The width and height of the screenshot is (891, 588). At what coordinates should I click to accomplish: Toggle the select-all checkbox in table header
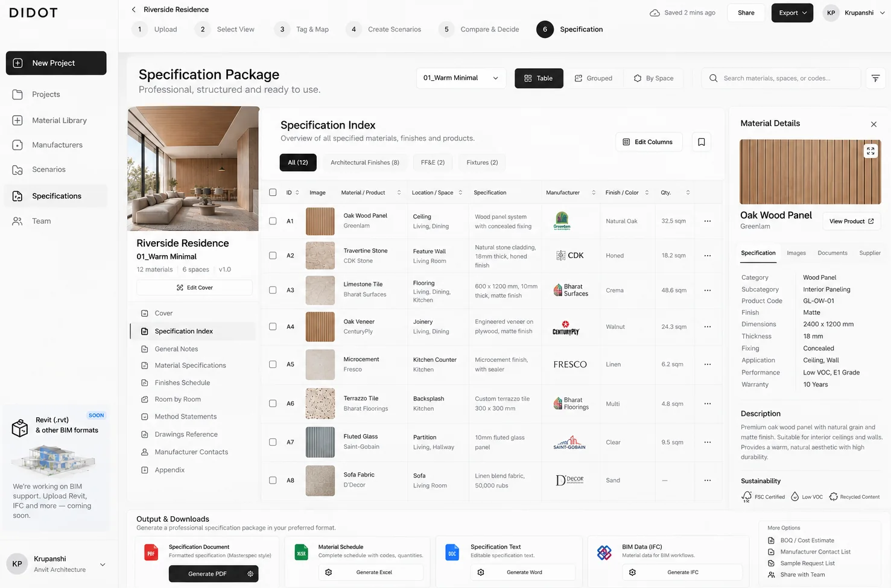click(x=273, y=192)
